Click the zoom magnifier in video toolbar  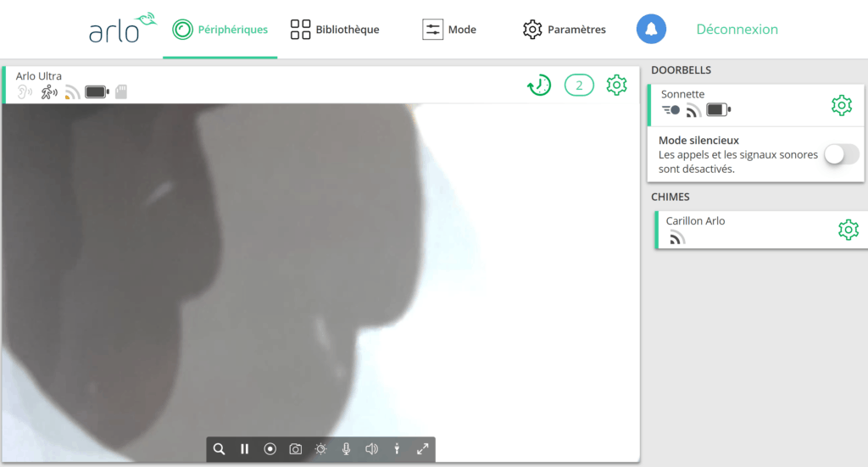point(220,449)
